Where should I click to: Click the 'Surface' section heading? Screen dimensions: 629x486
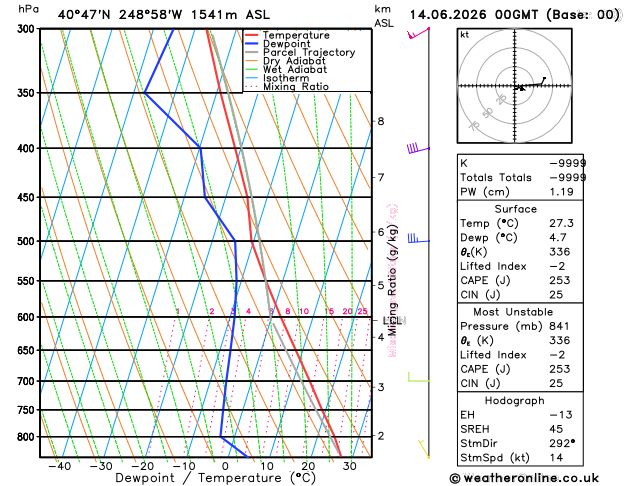pos(515,209)
